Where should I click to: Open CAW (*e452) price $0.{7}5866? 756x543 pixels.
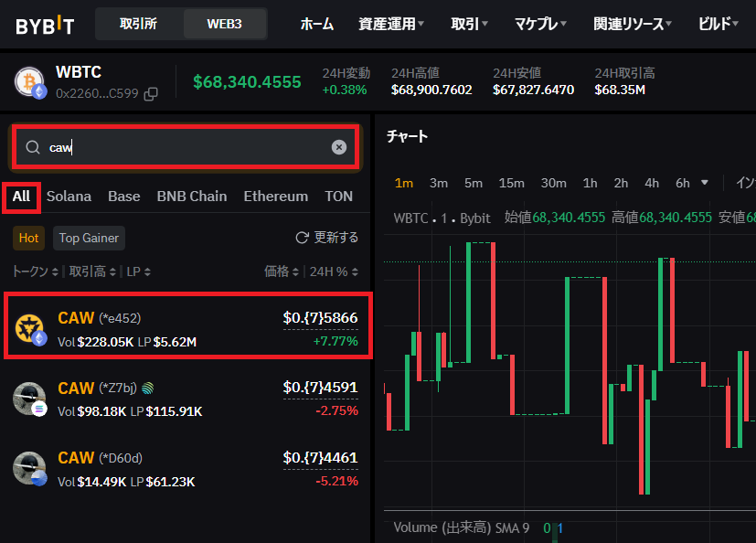(320, 318)
